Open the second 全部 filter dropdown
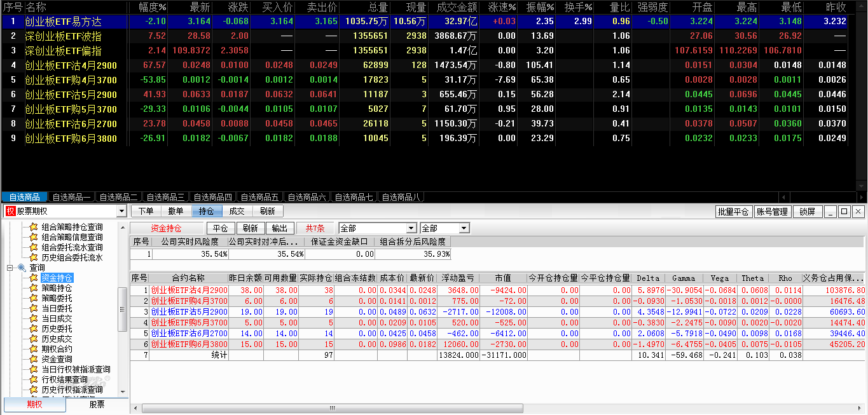 (464, 228)
